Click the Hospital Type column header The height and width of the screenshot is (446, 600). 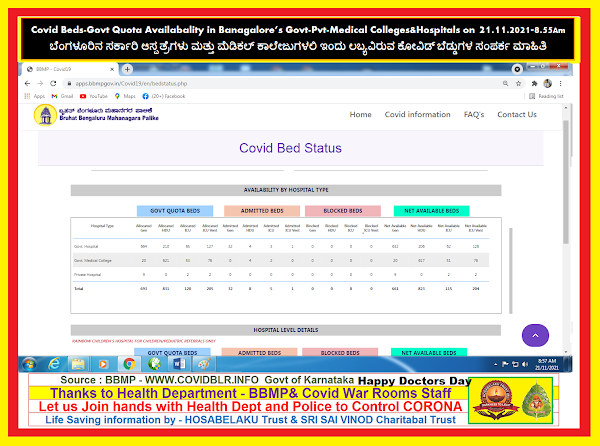coord(102,226)
